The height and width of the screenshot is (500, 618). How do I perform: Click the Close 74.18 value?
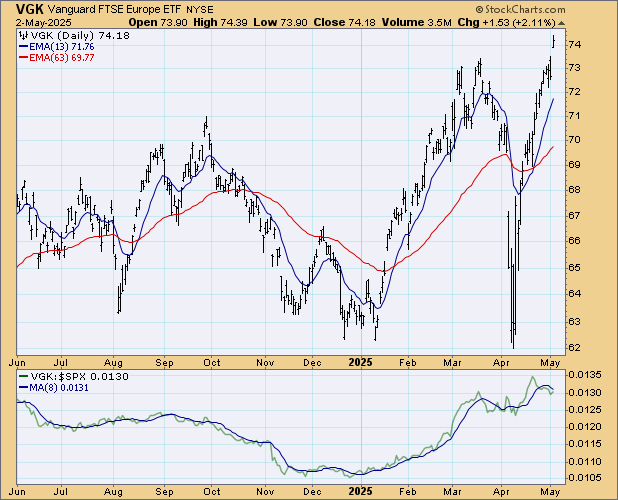(x=344, y=22)
